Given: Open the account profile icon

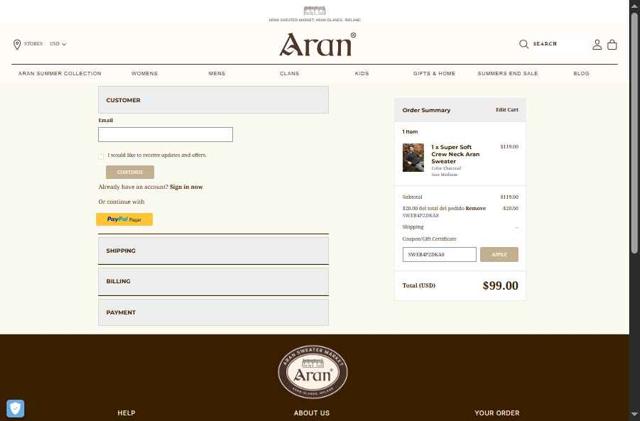Looking at the screenshot, I should click(597, 45).
